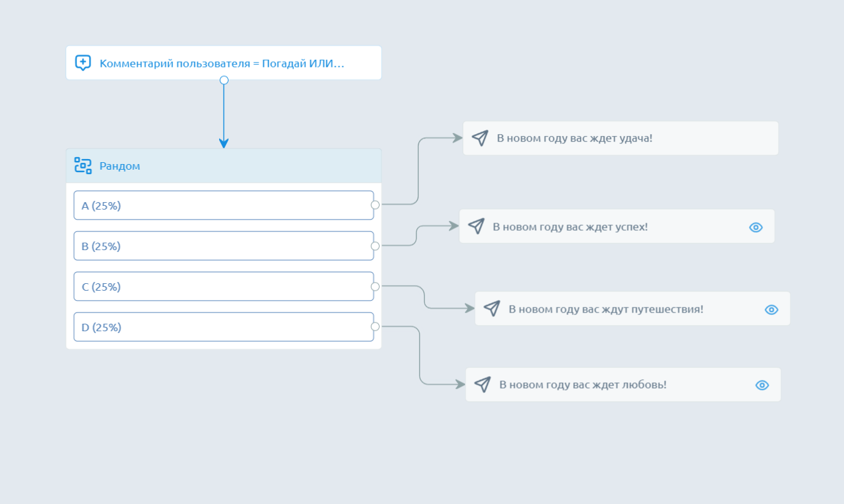The height and width of the screenshot is (504, 844).
Task: Click the comment trigger speech bubble icon
Action: 83,63
